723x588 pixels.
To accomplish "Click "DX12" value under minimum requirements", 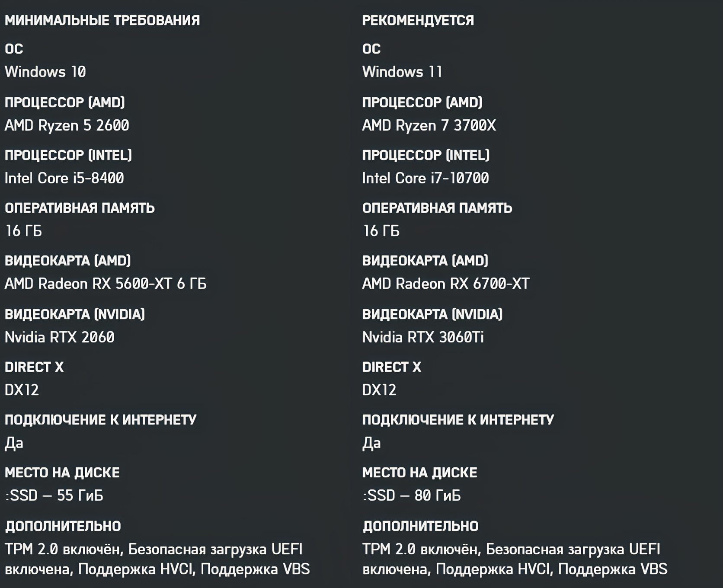I will coord(22,390).
